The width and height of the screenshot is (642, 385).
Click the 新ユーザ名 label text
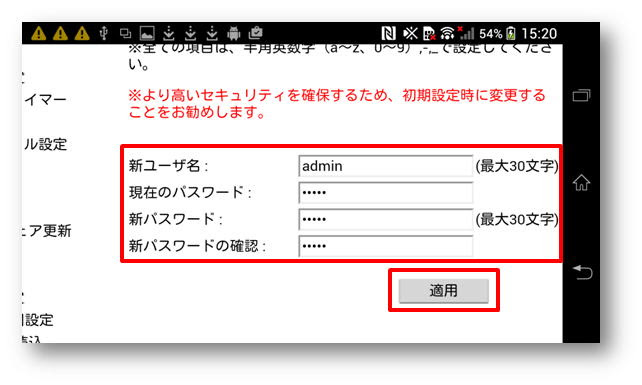[168, 166]
